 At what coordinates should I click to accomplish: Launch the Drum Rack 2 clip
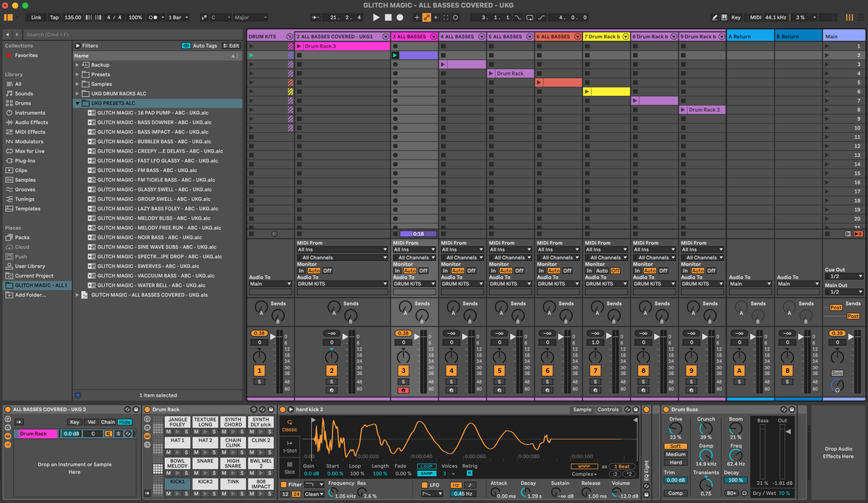click(684, 110)
